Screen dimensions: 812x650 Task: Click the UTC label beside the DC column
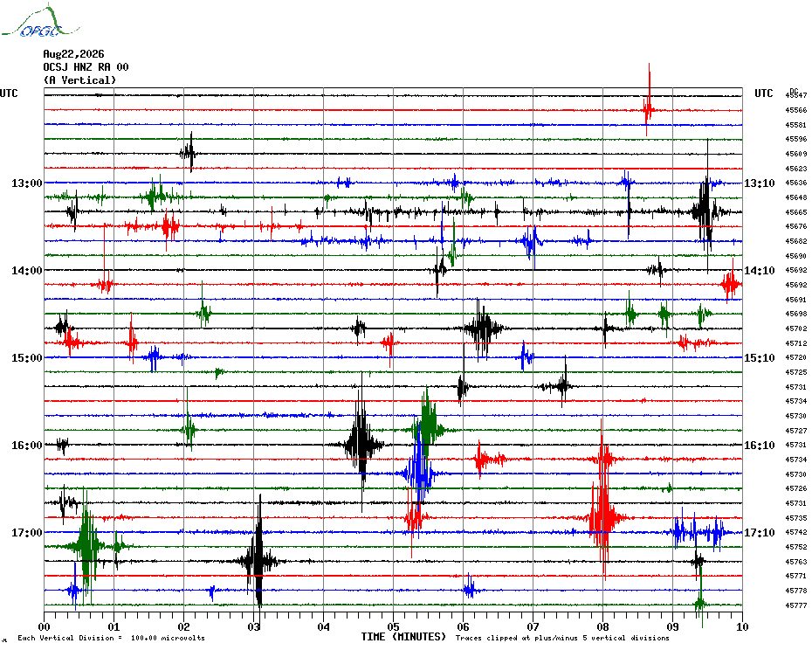pyautogui.click(x=763, y=93)
